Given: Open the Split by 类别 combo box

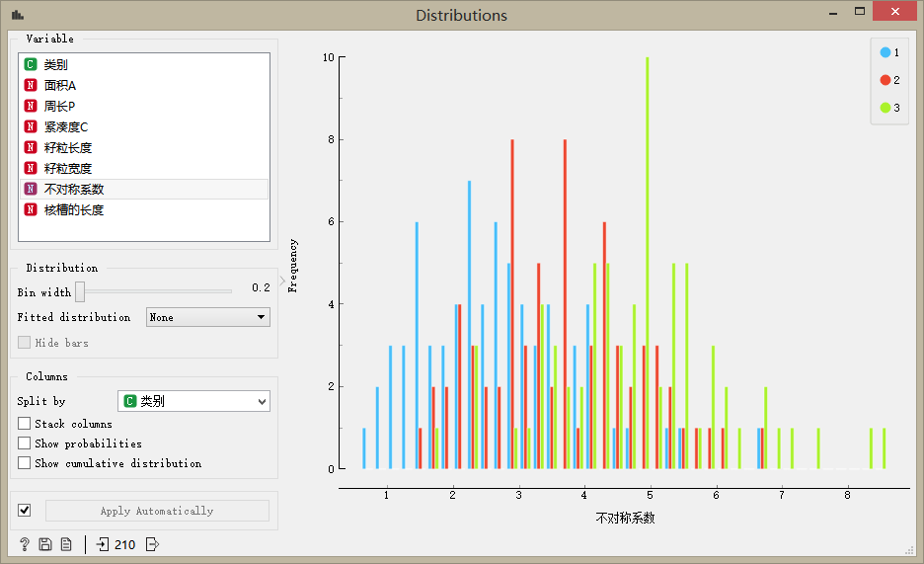Looking at the screenshot, I should pyautogui.click(x=193, y=401).
